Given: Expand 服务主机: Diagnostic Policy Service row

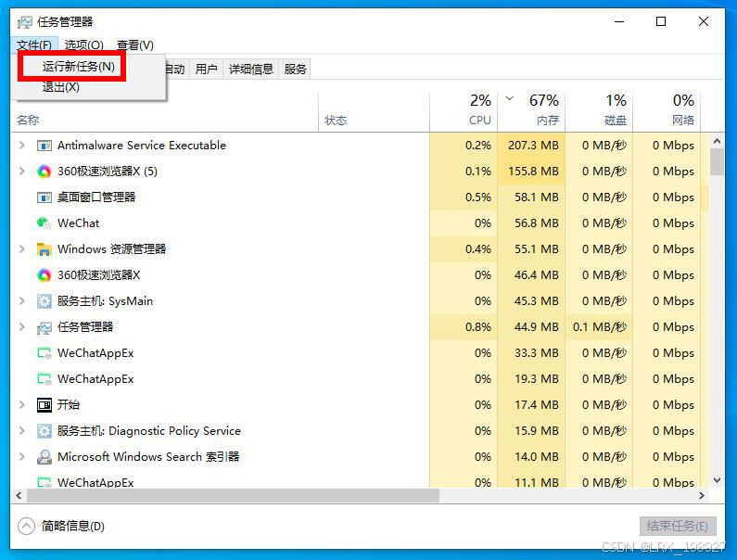Looking at the screenshot, I should pyautogui.click(x=21, y=431).
